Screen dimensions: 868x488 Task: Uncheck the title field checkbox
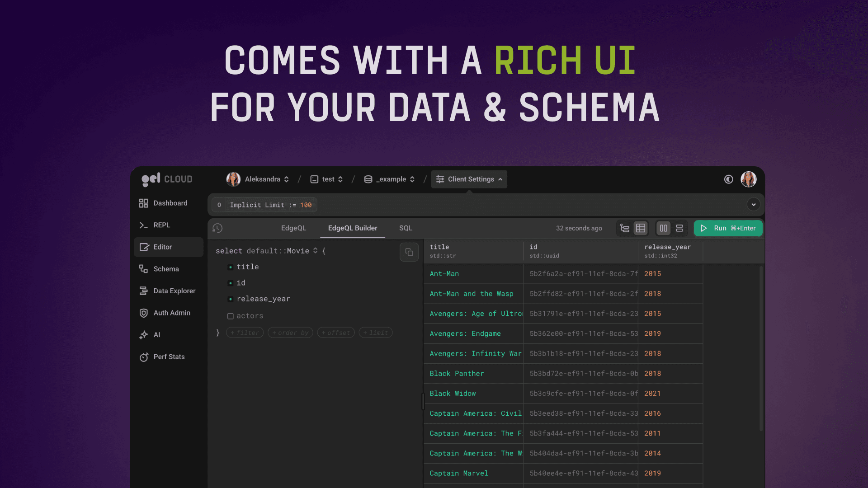tap(231, 267)
